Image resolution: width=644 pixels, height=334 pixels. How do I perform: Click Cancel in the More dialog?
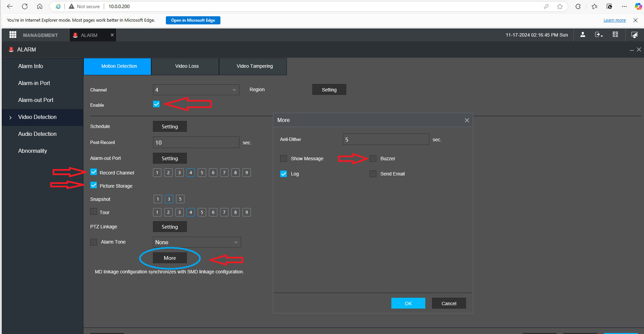click(x=449, y=303)
